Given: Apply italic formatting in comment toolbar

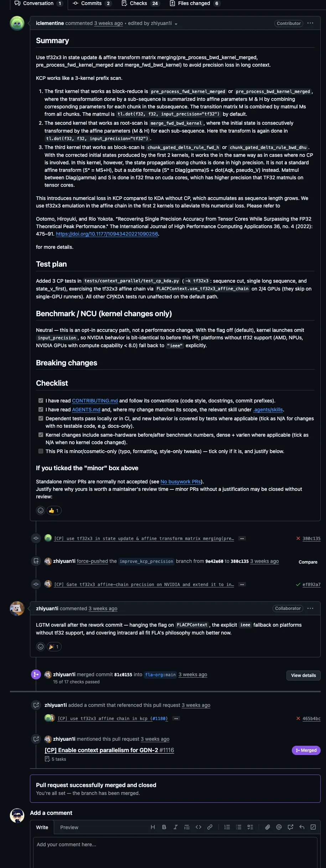Looking at the screenshot, I should point(176,827).
